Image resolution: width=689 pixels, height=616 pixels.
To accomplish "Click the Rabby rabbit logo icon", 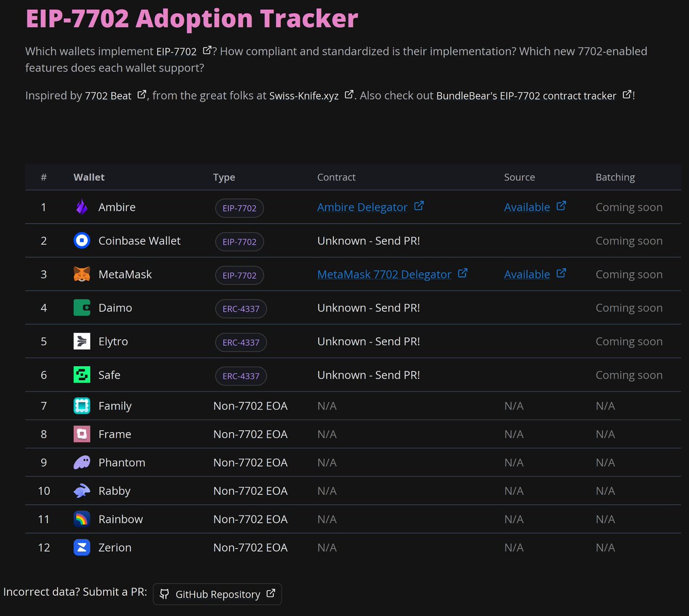I will click(82, 491).
